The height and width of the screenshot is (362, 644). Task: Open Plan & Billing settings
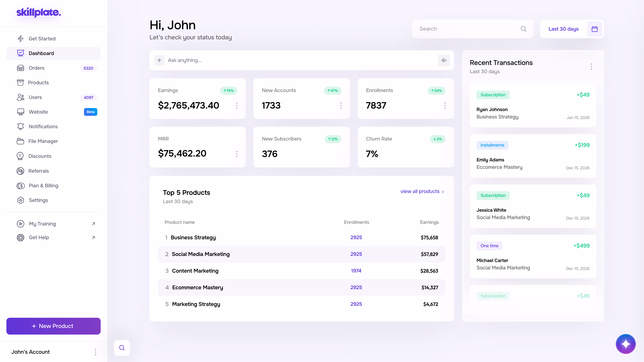click(43, 185)
